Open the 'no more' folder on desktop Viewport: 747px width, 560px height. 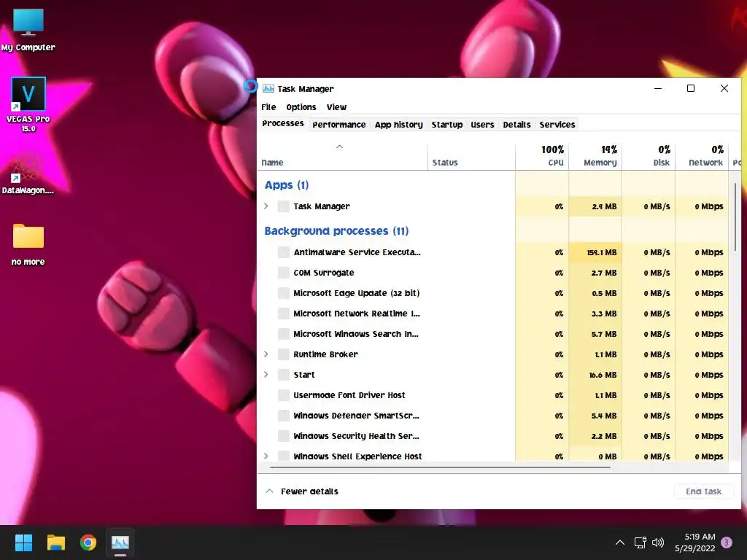[28, 244]
